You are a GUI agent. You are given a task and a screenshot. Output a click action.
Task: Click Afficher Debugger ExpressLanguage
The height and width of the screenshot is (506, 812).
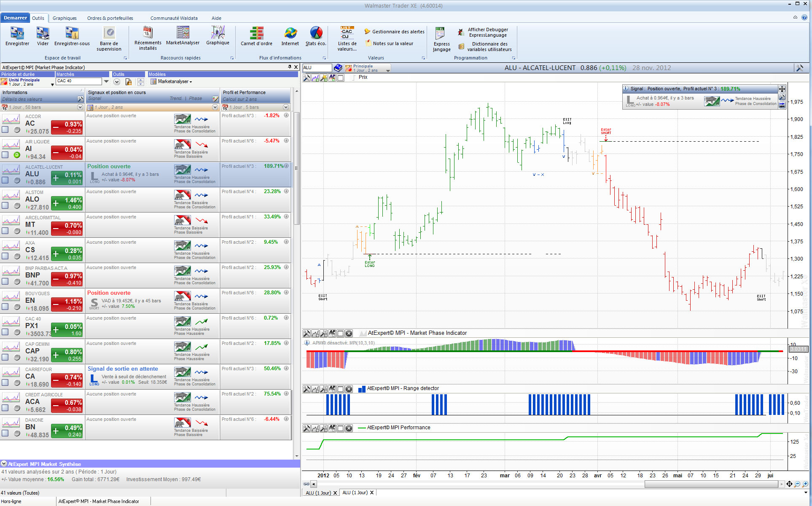pyautogui.click(x=483, y=32)
